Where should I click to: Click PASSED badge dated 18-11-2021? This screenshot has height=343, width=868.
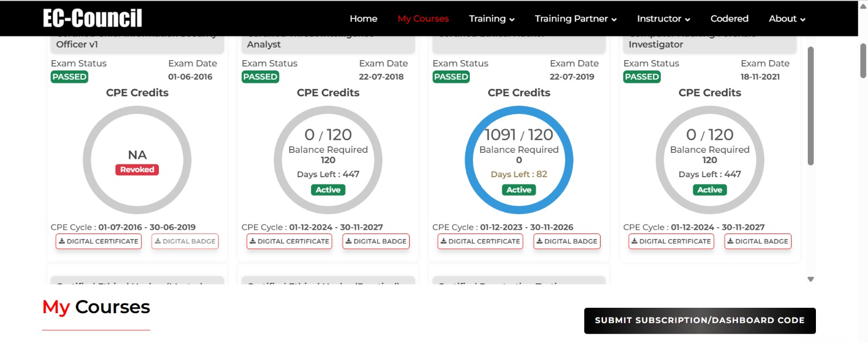point(642,77)
